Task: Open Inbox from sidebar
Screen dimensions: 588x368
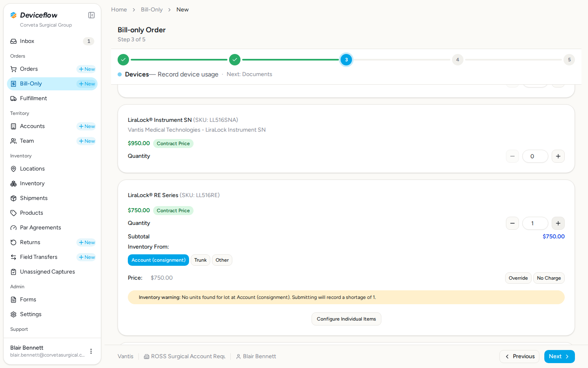Action: [52, 41]
